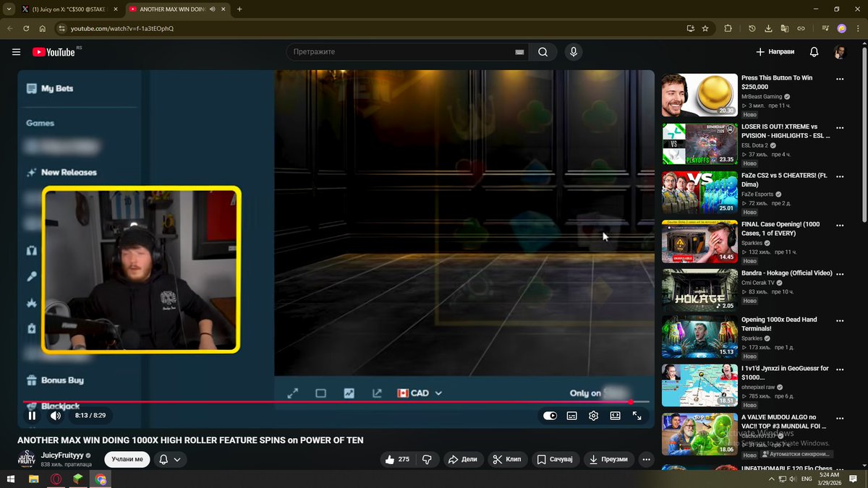Go to browser home page
The image size is (868, 488).
[x=42, y=28]
